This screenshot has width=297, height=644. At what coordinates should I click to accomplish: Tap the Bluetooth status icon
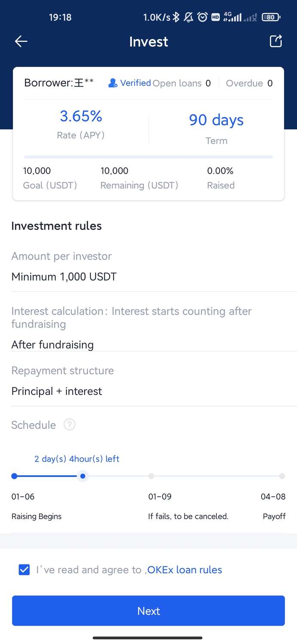click(176, 17)
